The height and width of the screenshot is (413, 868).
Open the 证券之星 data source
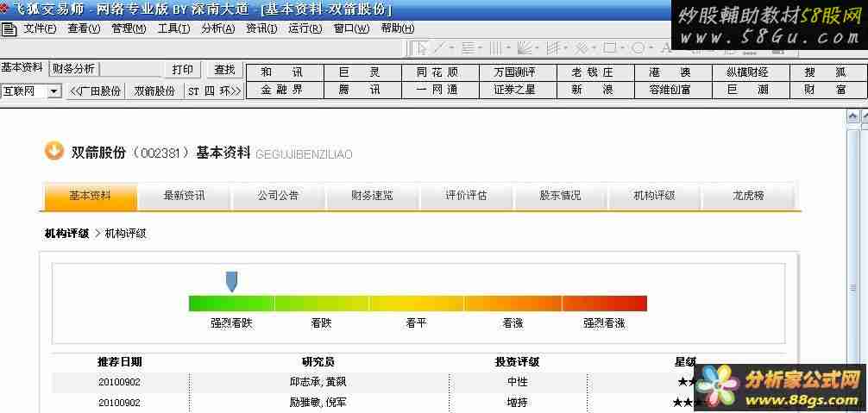(x=519, y=91)
